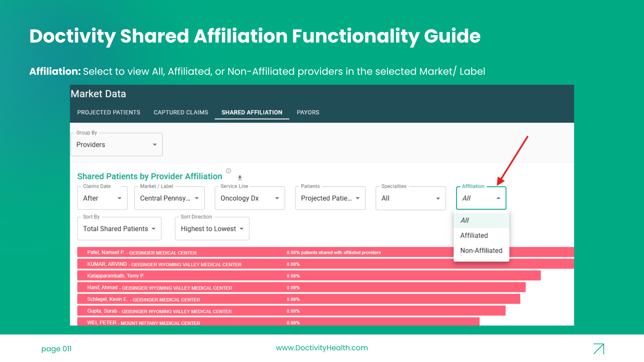Viewport: 644px width, 362px height.
Task: Visit the www.DoctivityHealth.com link
Action: 322,348
